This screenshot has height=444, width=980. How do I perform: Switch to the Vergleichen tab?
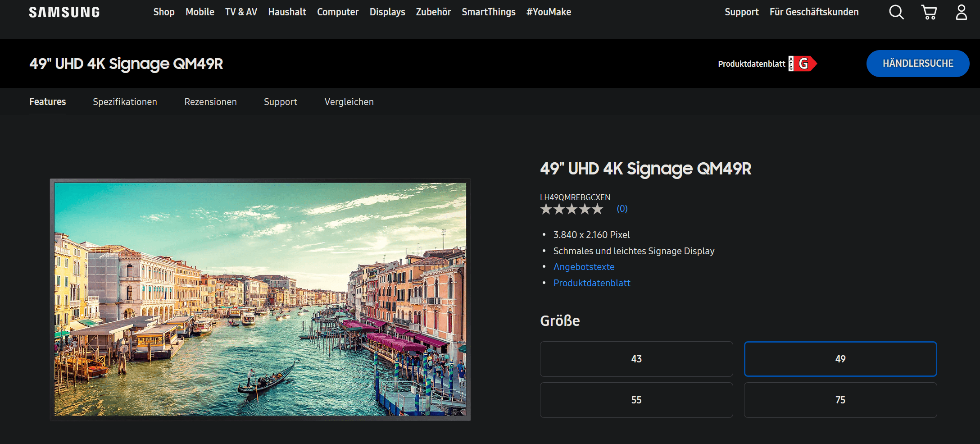349,102
